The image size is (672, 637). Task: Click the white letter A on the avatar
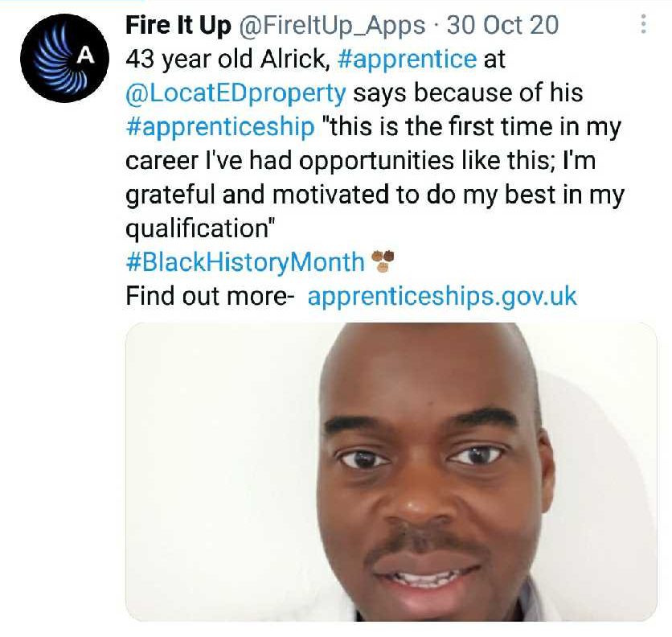[x=86, y=55]
